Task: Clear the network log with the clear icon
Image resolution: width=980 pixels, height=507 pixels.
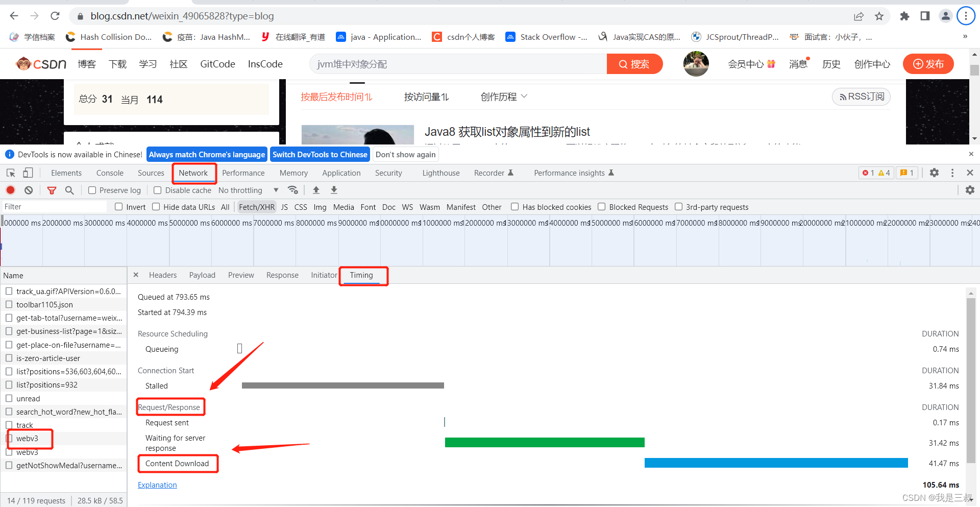Action: pos(29,190)
